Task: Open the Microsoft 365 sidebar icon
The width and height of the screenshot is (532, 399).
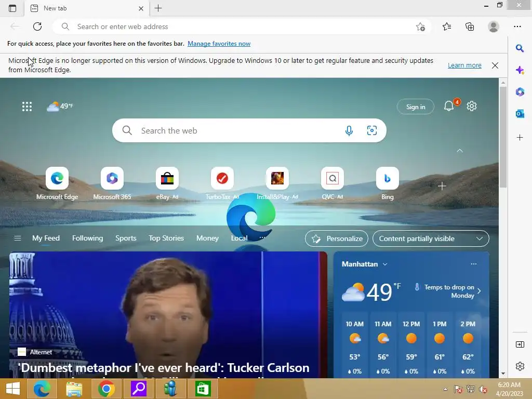Action: point(520,91)
